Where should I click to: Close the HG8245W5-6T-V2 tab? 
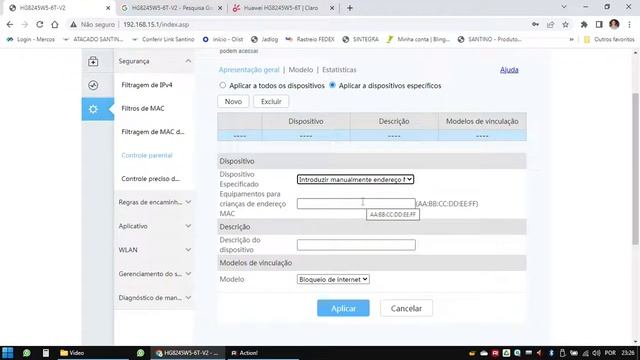(x=108, y=8)
